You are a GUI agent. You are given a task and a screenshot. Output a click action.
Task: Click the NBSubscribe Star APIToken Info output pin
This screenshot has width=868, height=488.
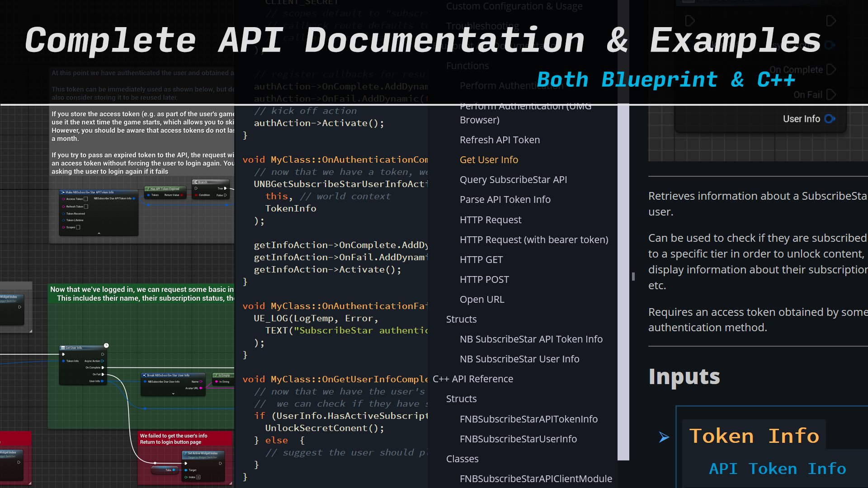pyautogui.click(x=134, y=198)
